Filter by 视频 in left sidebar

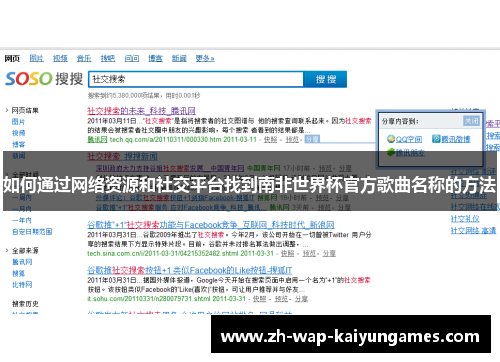point(18,133)
